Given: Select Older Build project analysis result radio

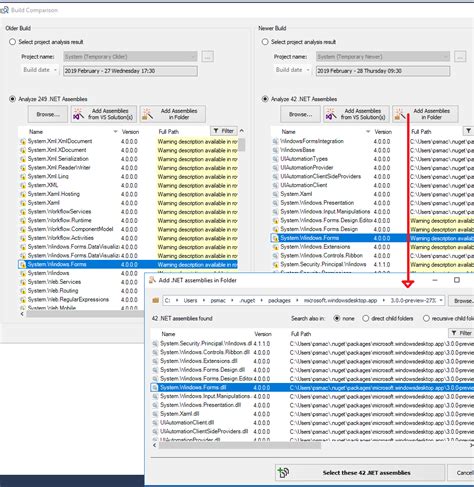Looking at the screenshot, I should pos(13,42).
